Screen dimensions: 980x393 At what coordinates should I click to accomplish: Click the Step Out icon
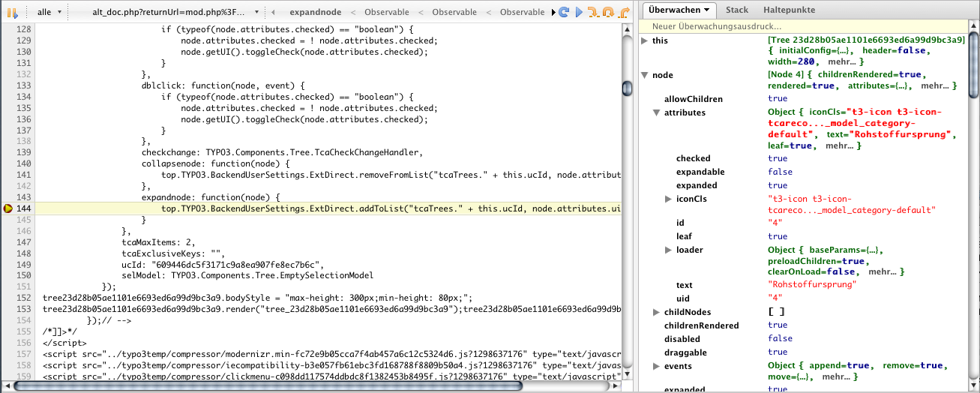[x=622, y=12]
